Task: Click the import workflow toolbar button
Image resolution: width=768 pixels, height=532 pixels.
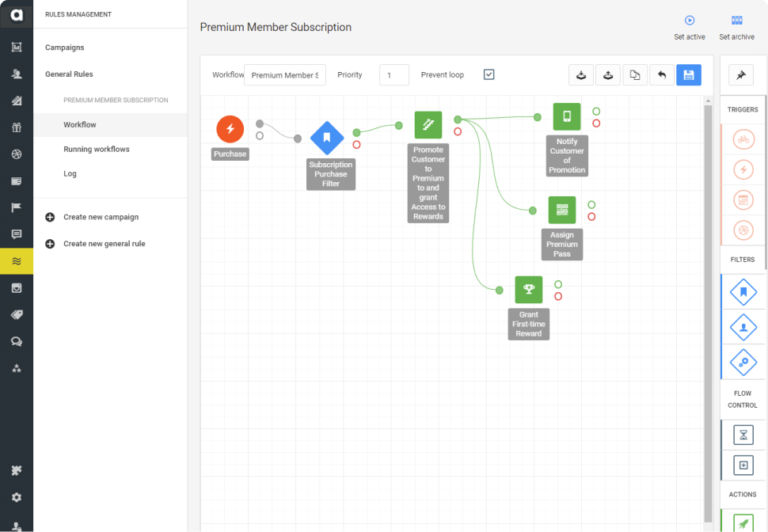Action: click(581, 75)
